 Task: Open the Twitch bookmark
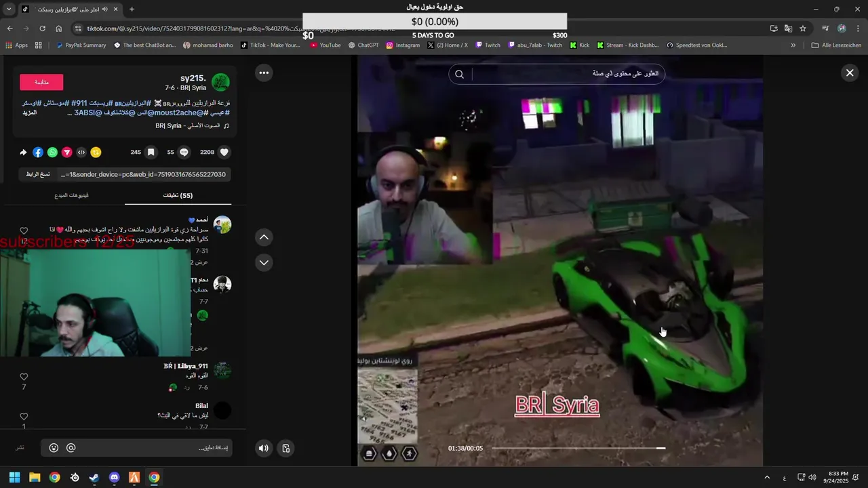(x=488, y=45)
